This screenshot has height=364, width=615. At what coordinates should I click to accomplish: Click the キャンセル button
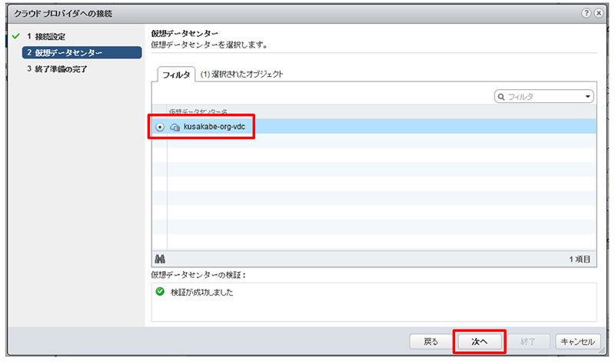[x=578, y=342]
